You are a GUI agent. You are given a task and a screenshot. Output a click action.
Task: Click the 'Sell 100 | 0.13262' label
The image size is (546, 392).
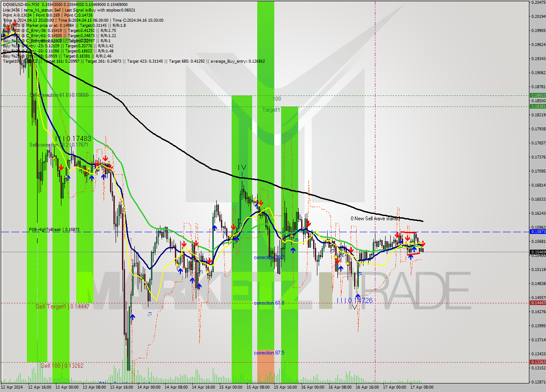point(62,366)
